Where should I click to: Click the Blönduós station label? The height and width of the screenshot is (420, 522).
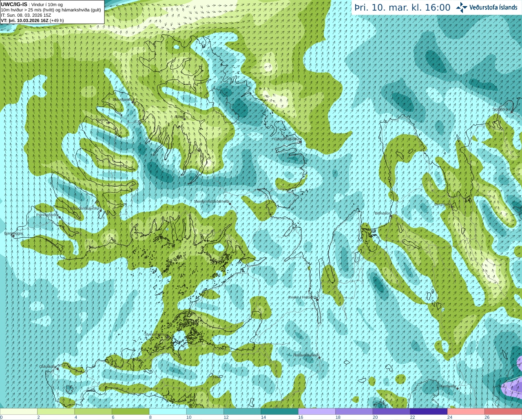point(383,213)
